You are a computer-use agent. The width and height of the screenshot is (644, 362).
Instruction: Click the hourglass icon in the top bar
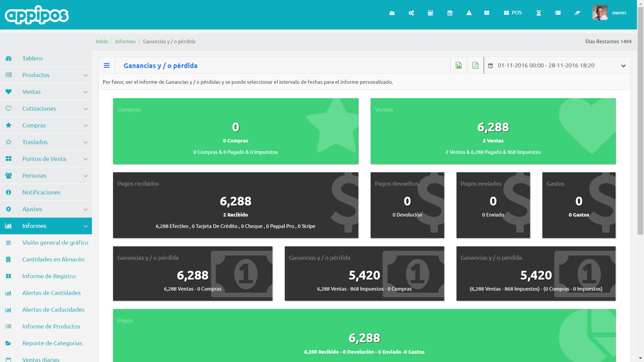click(539, 13)
